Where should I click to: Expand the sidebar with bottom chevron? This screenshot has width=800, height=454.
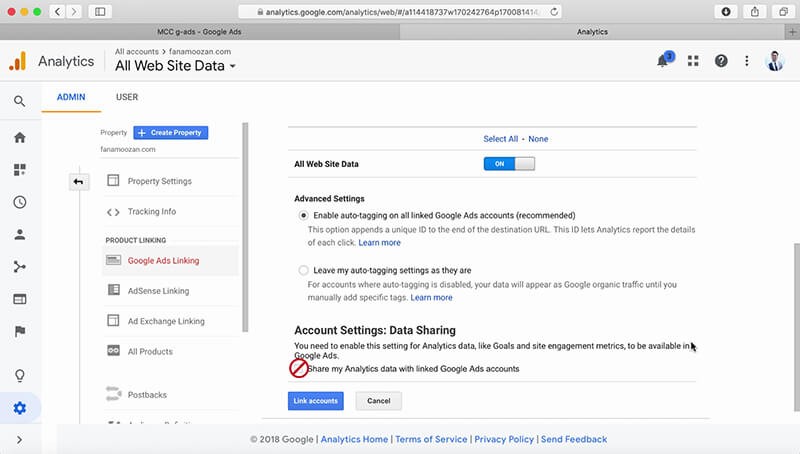coord(19,440)
